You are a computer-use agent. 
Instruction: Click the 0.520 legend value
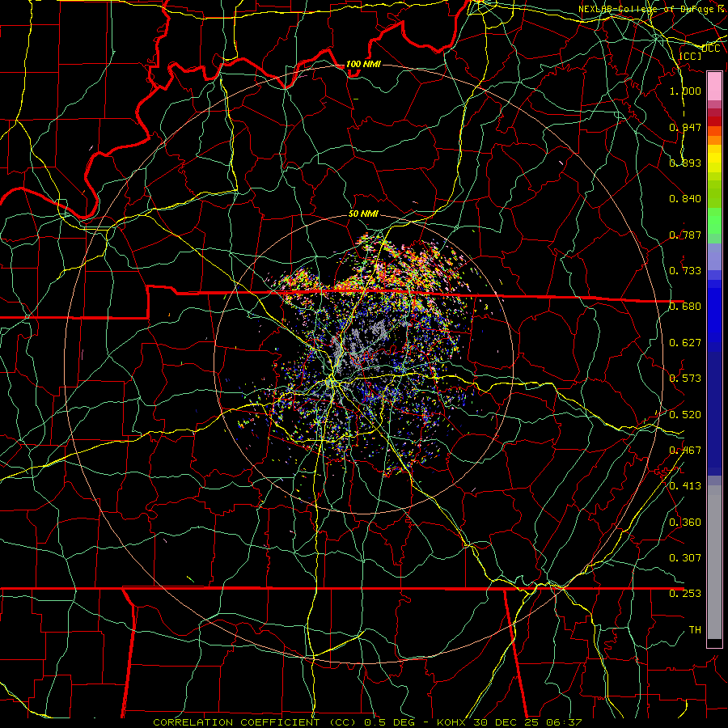[x=685, y=414]
